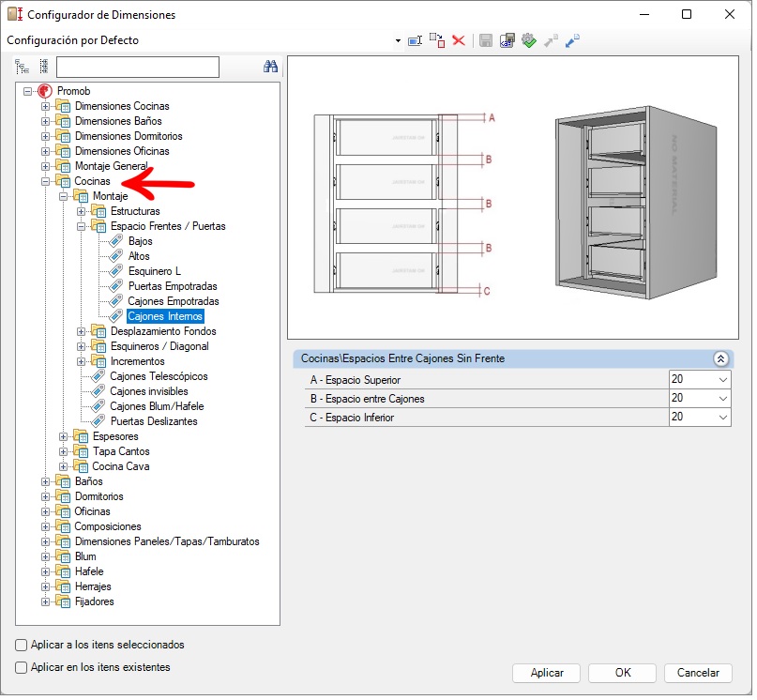Collapse the Cocinas folder

click(45, 182)
